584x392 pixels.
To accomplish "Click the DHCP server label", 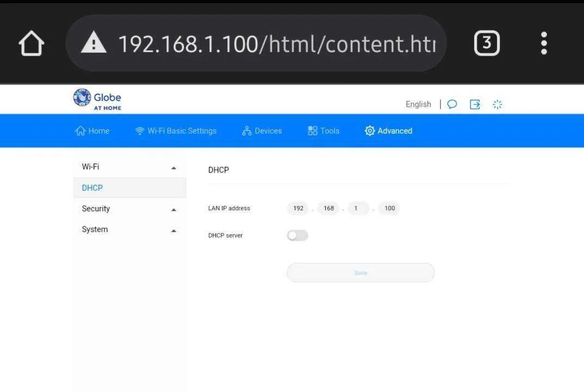I will coord(225,235).
